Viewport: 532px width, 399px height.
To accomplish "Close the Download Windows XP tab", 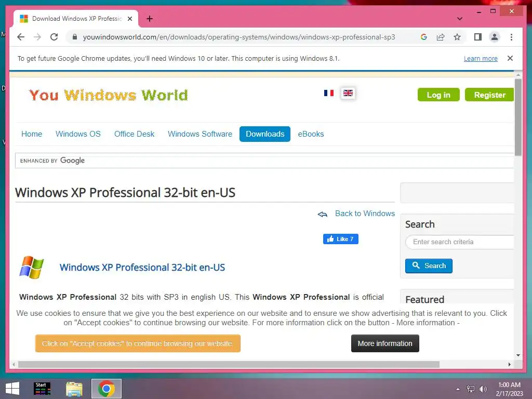I will [x=129, y=19].
